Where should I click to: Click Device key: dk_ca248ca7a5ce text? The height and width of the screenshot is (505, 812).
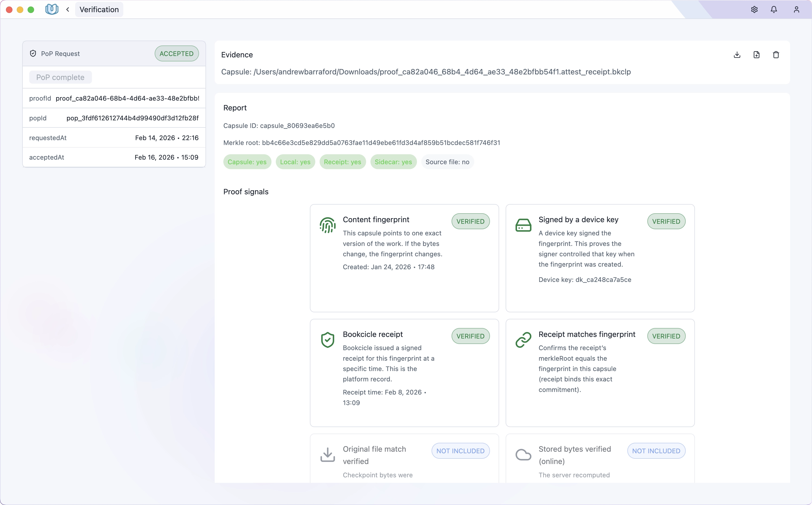click(585, 280)
